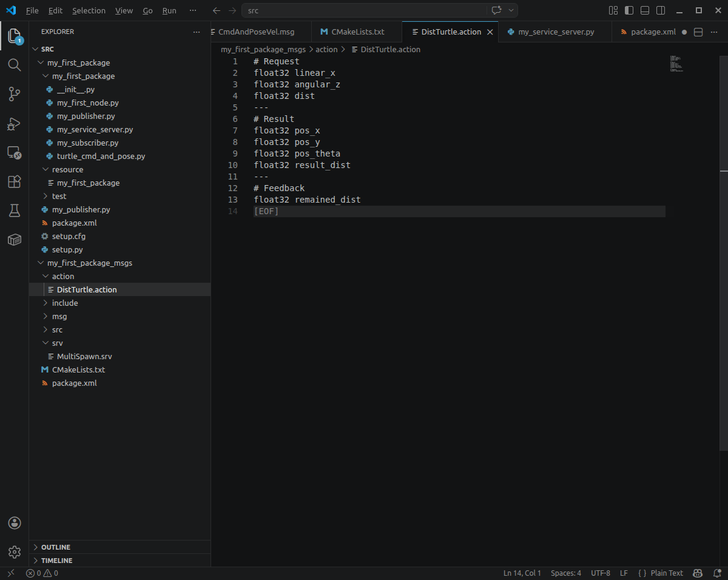Switch to the CMakeLists.txt tab

click(357, 32)
